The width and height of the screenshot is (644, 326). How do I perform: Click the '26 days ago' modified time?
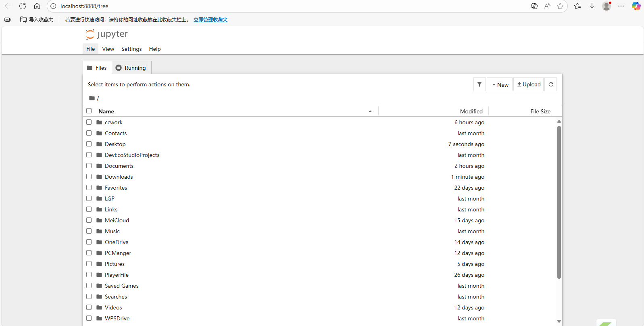coord(469,275)
